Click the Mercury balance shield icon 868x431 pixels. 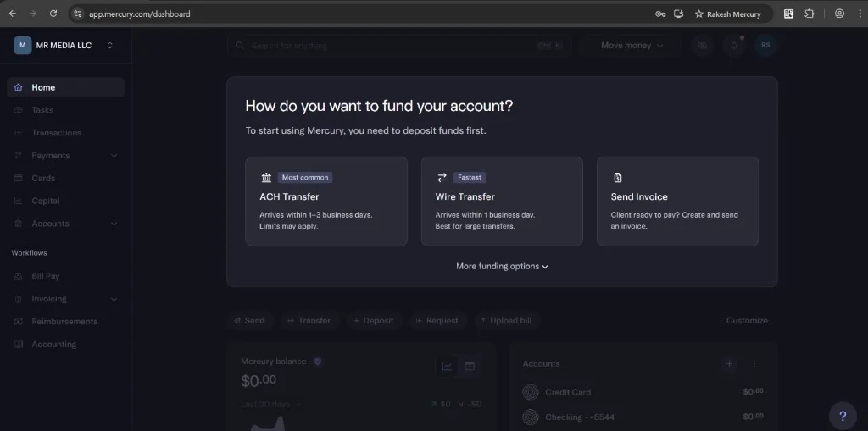pyautogui.click(x=318, y=362)
